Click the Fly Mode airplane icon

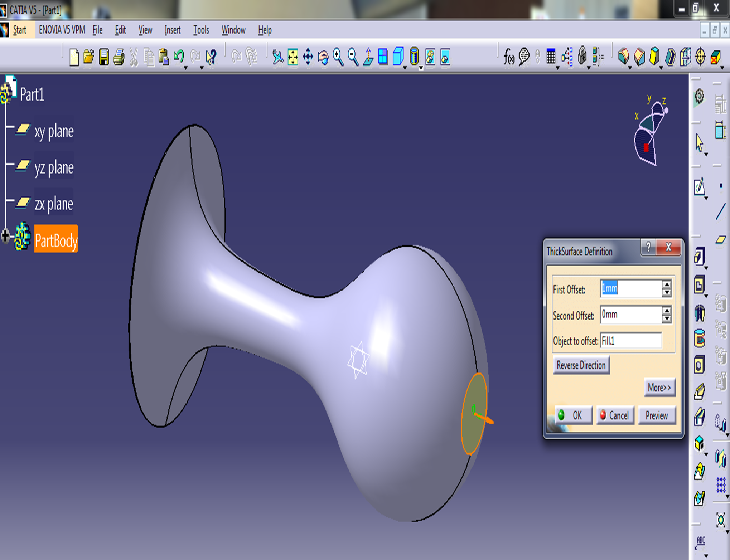[277, 57]
